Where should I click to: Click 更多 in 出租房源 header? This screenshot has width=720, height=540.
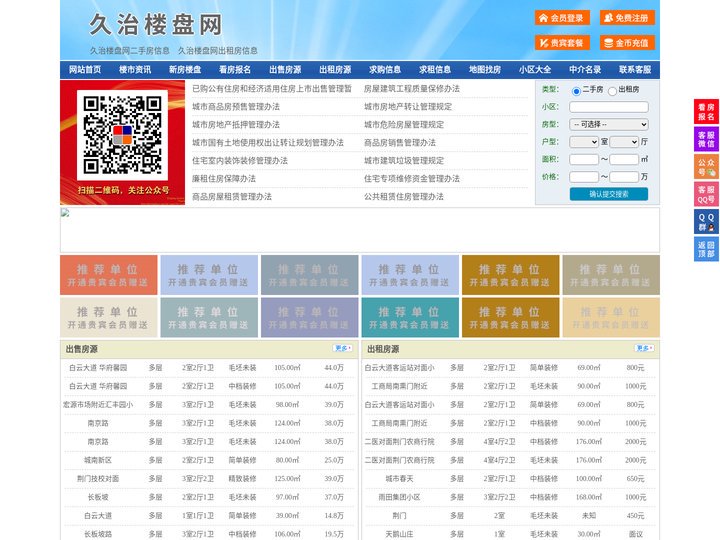point(644,348)
